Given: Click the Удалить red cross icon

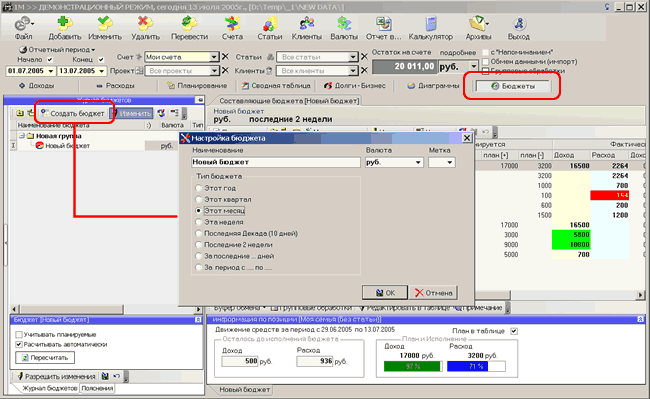Looking at the screenshot, I should (145, 24).
